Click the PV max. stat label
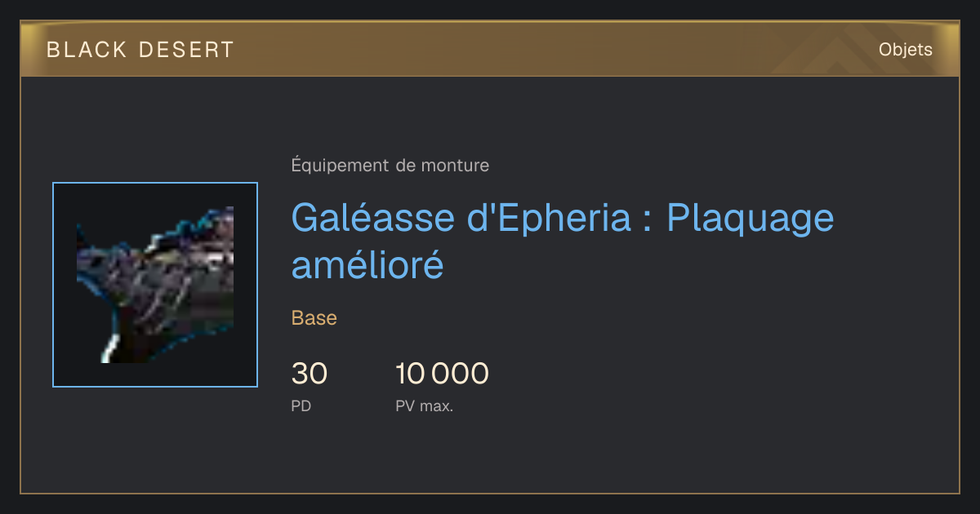The image size is (980, 514). pyautogui.click(x=425, y=405)
